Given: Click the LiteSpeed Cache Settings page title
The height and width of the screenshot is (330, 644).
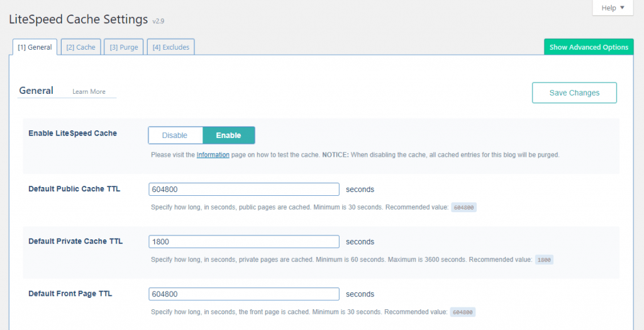Looking at the screenshot, I should [79, 20].
